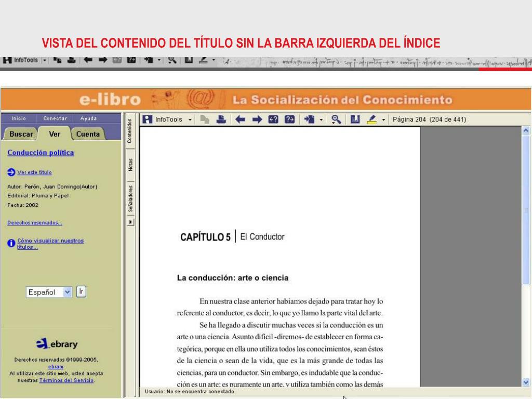Switch to the Buscar tab
The width and height of the screenshot is (532, 399).
pyautogui.click(x=21, y=134)
